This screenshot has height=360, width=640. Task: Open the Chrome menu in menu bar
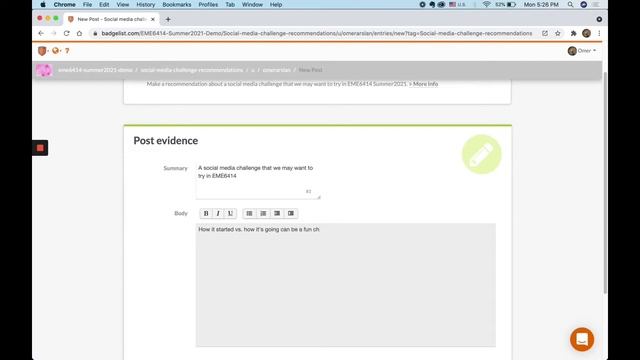64,4
